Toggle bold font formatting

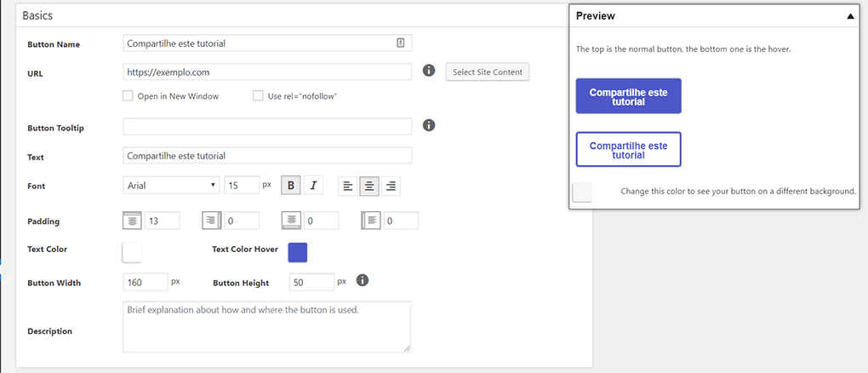291,186
